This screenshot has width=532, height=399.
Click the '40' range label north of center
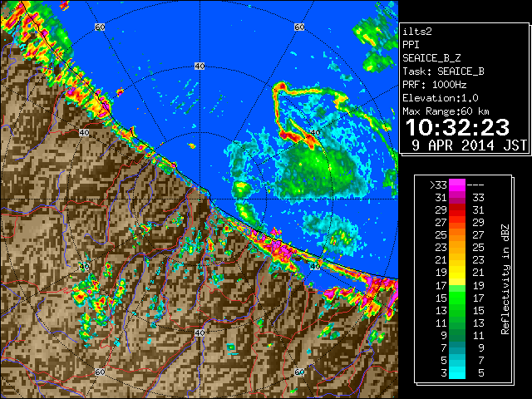(199, 66)
